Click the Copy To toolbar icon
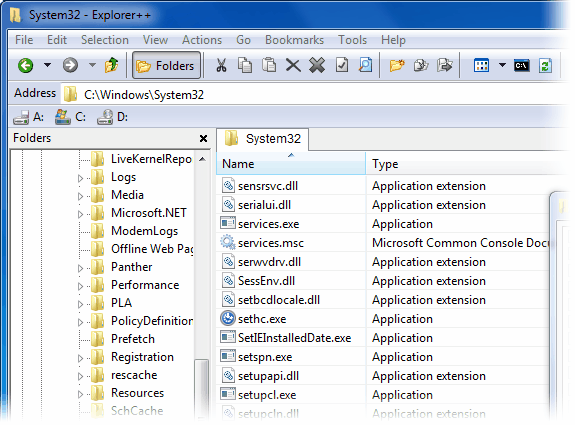 tap(421, 66)
